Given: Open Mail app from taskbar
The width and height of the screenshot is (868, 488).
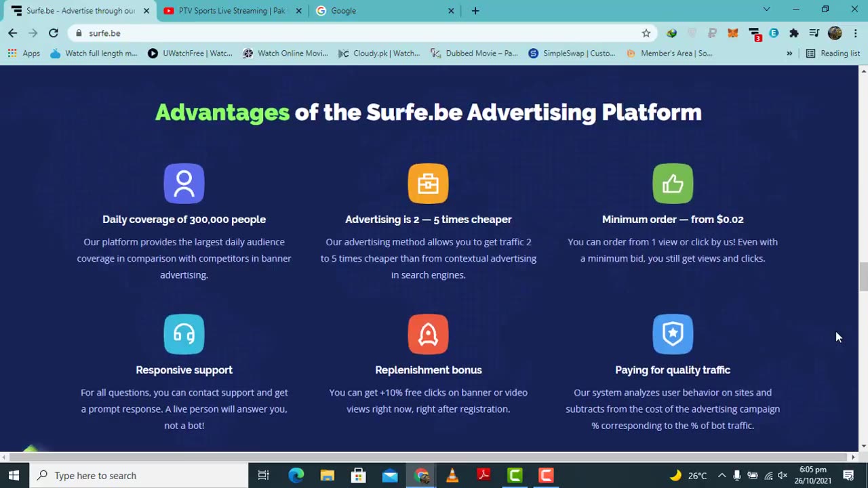Looking at the screenshot, I should pyautogui.click(x=389, y=475).
